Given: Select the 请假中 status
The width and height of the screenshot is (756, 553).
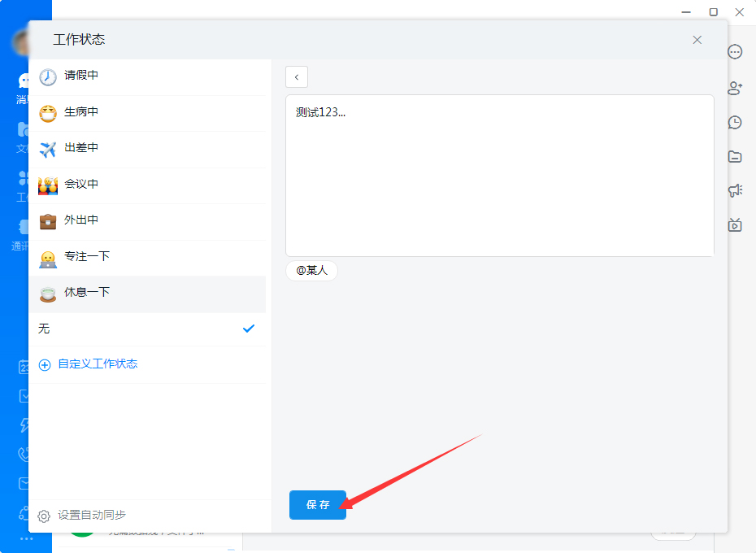Looking at the screenshot, I should click(98, 76).
